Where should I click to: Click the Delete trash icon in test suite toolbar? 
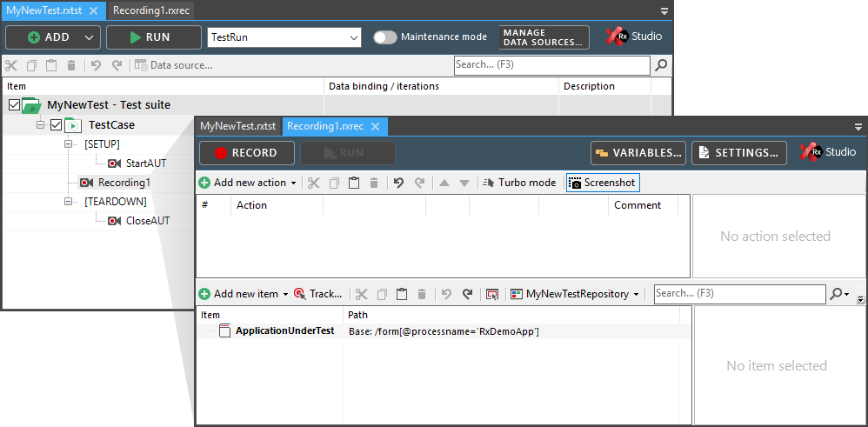point(70,65)
